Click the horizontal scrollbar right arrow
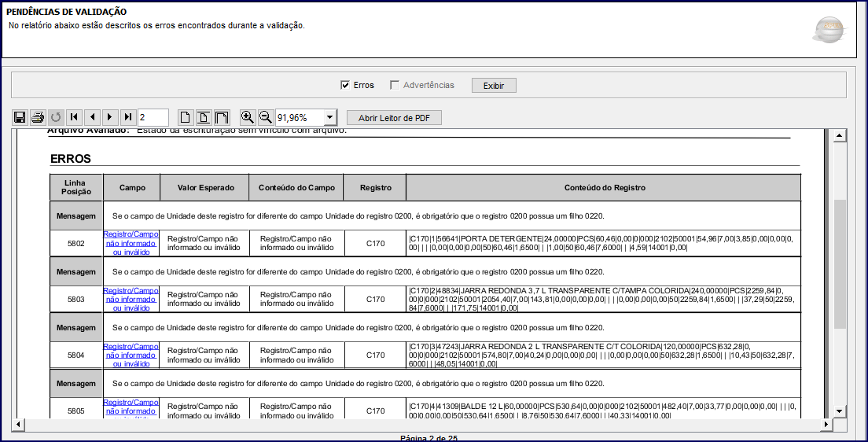 pos(826,424)
